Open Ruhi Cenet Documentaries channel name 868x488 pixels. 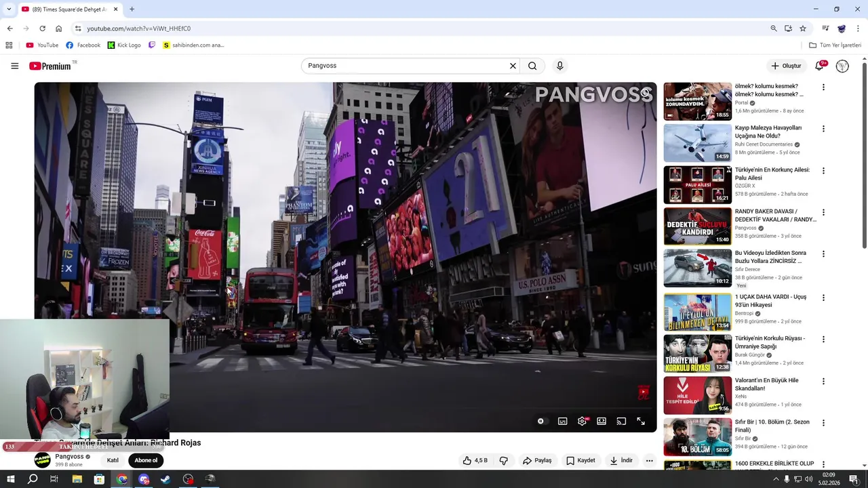coord(764,144)
